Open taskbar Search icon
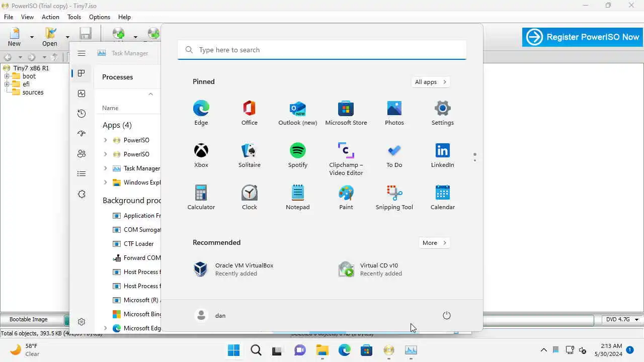Screen dimensions: 644x362 coord(256,350)
